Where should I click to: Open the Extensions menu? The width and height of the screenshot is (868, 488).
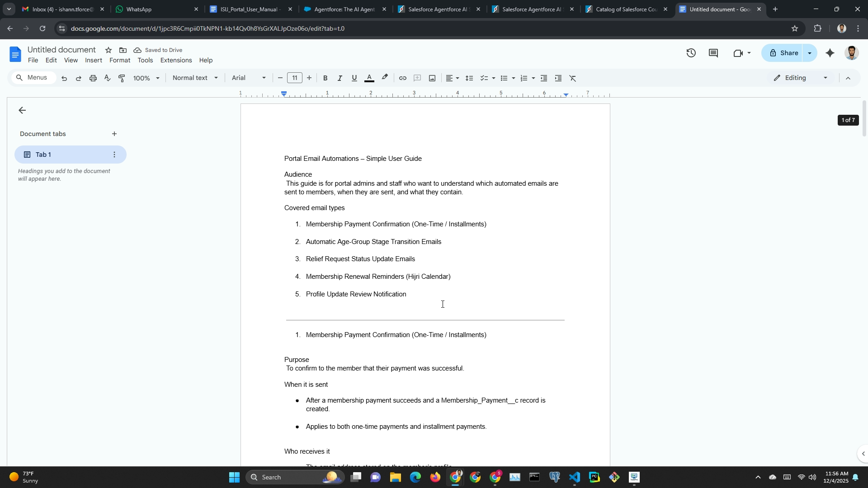(176, 60)
